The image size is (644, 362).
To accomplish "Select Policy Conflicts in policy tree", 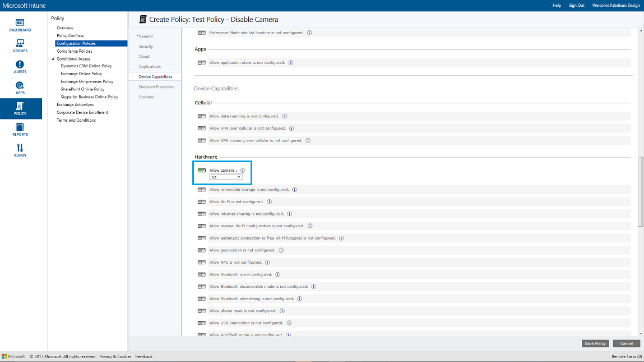I will click(x=70, y=36).
